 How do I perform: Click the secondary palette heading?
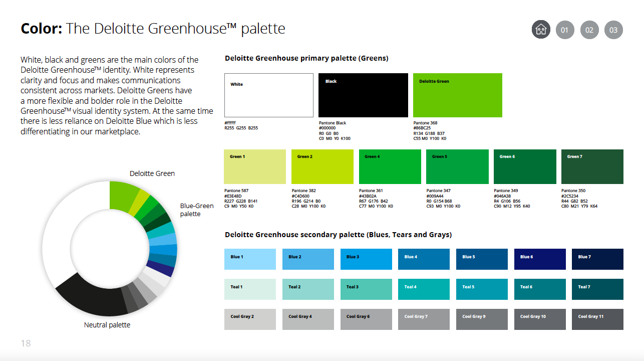pos(338,235)
